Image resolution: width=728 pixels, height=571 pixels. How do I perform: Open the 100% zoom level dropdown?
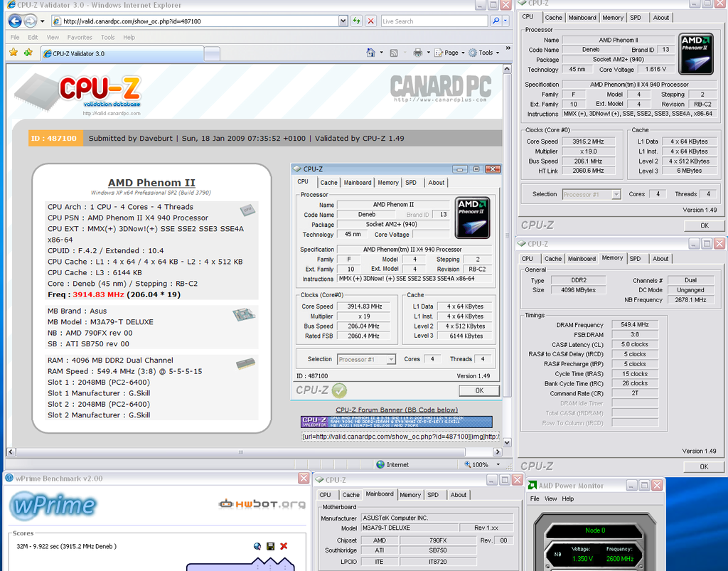(x=498, y=464)
